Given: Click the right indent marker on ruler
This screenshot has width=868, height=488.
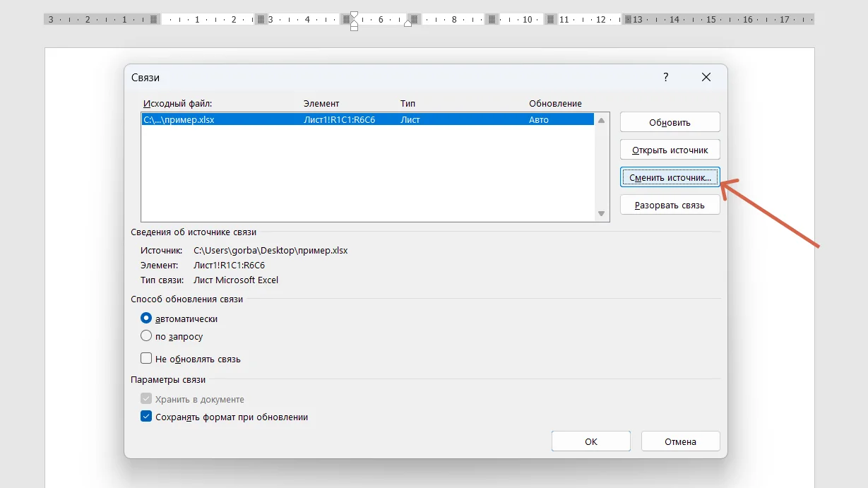Looking at the screenshot, I should pos(408,23).
